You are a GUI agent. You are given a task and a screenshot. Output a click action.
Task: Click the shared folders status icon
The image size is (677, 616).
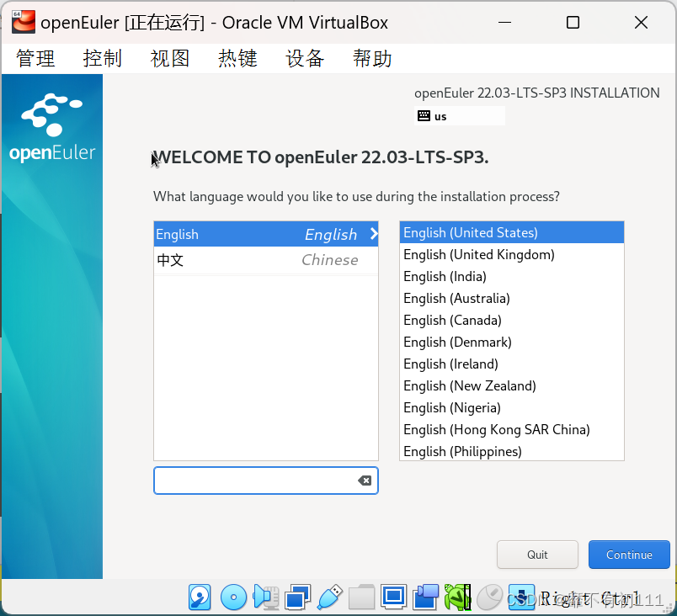tap(361, 597)
